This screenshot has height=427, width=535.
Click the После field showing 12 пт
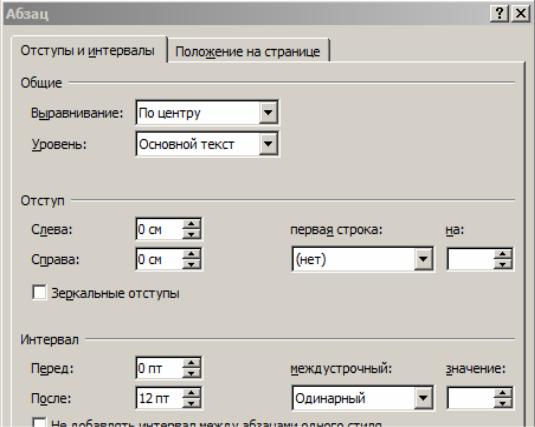(x=159, y=398)
